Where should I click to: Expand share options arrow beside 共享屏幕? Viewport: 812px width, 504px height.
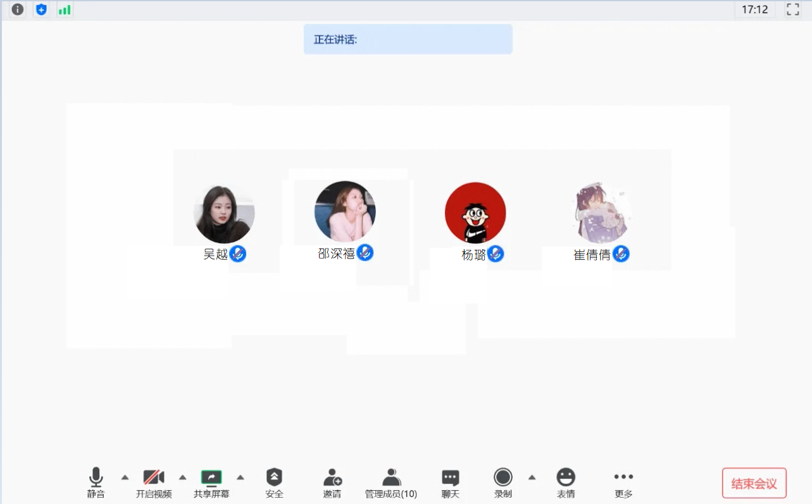(x=240, y=477)
